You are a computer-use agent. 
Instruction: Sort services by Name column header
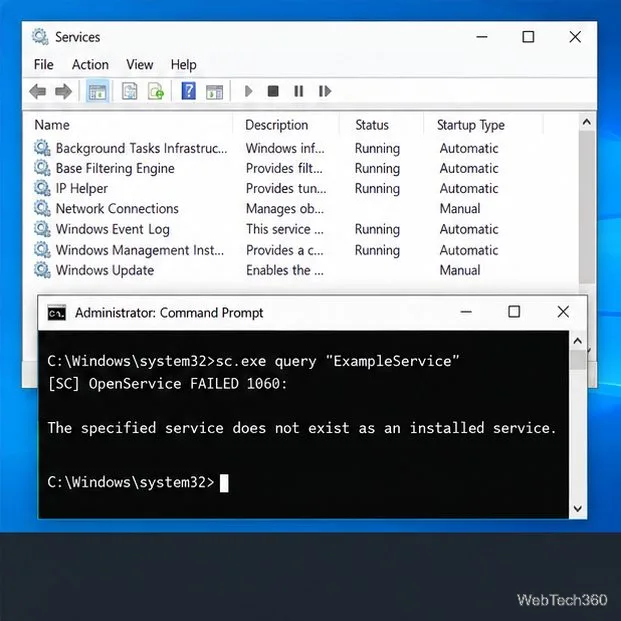[52, 125]
